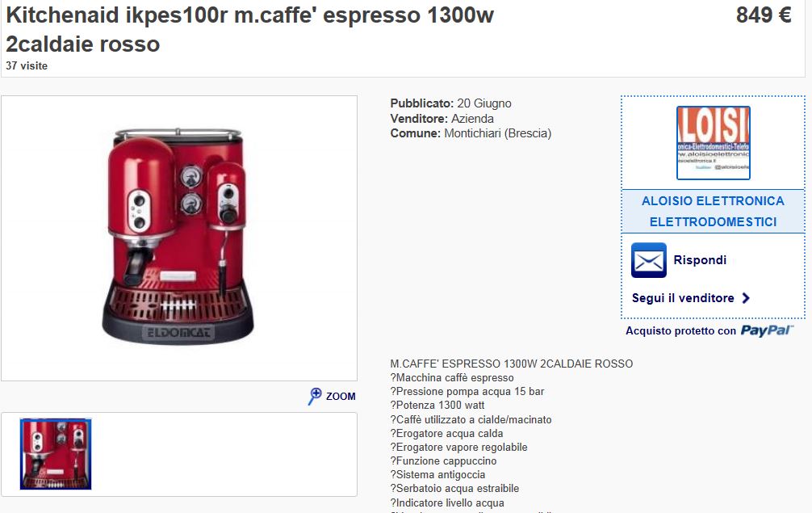The height and width of the screenshot is (513, 812).
Task: Click the 849 € price
Action: click(764, 15)
